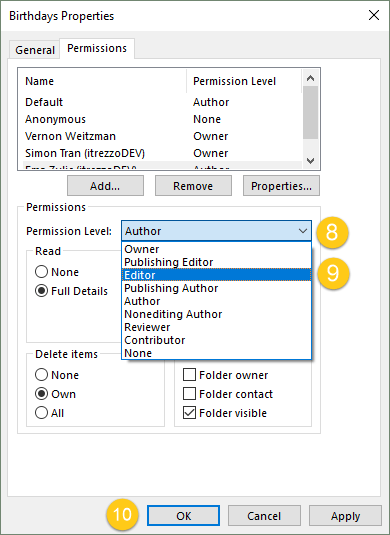Set Read permission to None
The width and height of the screenshot is (390, 535).
click(41, 272)
